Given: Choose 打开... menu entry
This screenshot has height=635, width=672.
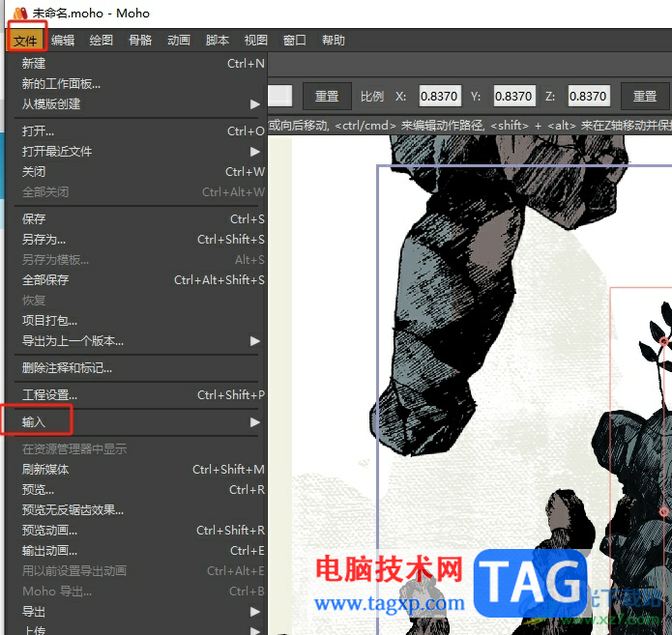Looking at the screenshot, I should click(x=137, y=131).
